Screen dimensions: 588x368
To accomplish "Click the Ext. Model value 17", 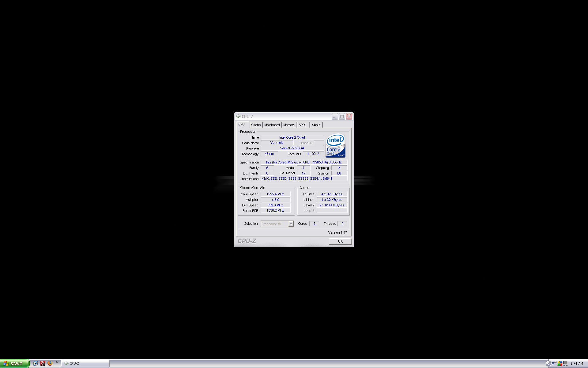I will pos(303,174).
